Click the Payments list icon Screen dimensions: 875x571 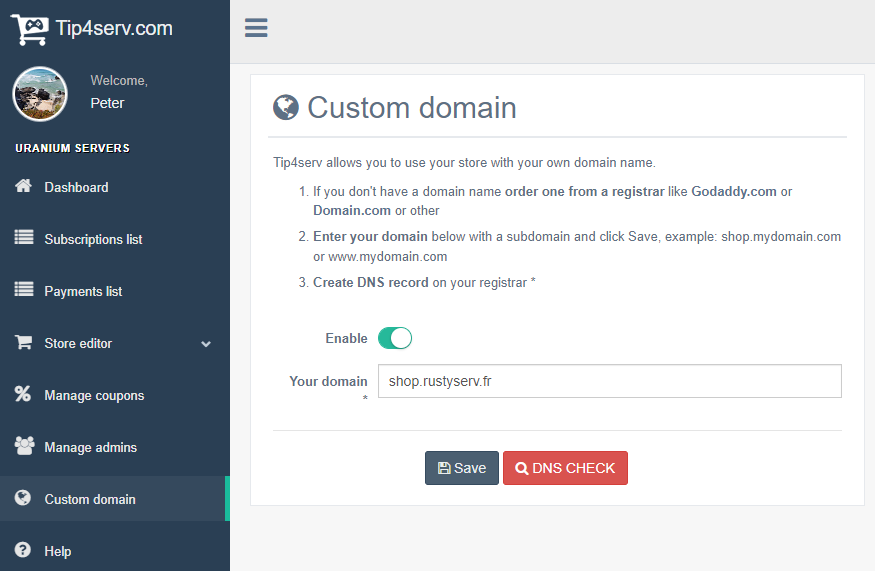[x=23, y=291]
